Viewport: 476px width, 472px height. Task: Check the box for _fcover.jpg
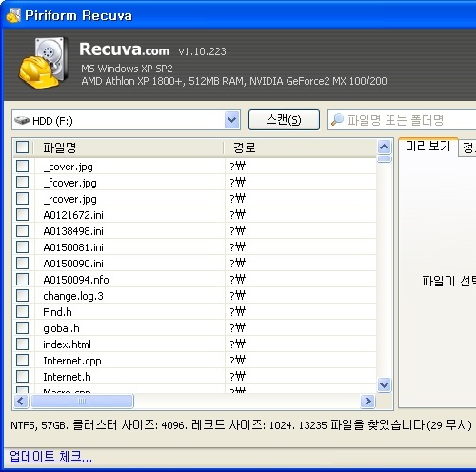pyautogui.click(x=22, y=182)
